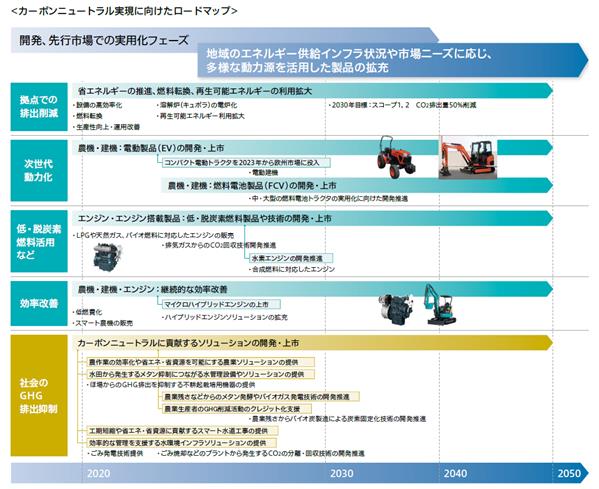Click the 排気ガスからのCO2回収技術 bullet
This screenshot has width=599, height=489.
219,245
